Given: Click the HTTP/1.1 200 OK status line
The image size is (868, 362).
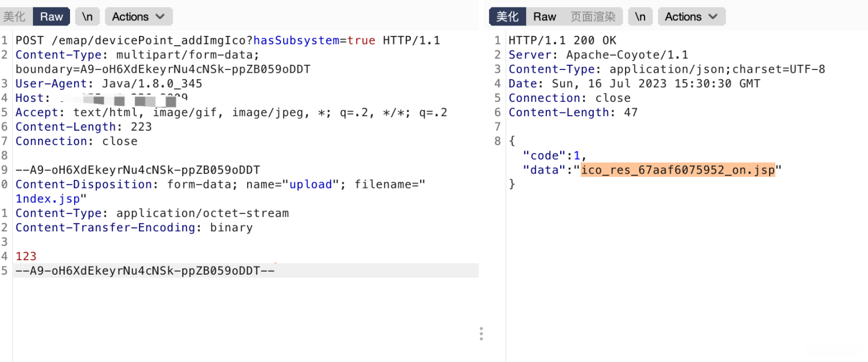Looking at the screenshot, I should 562,40.
